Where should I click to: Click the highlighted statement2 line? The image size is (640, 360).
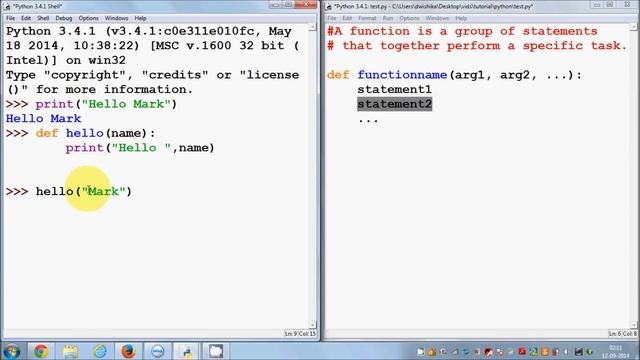pos(394,104)
